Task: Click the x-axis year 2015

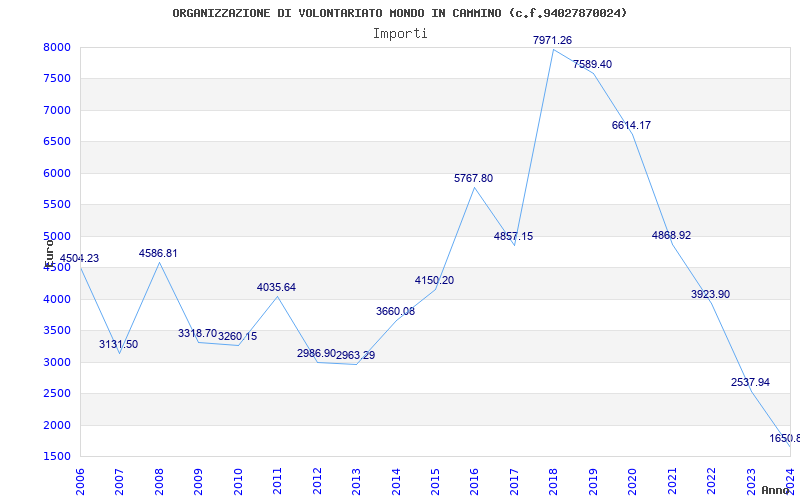Action: tap(435, 480)
